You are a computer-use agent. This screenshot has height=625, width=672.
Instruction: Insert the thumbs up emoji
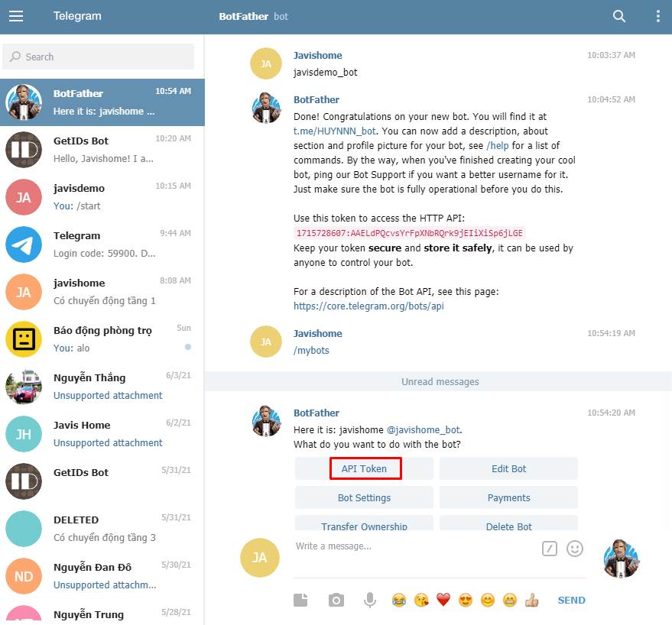tap(532, 600)
